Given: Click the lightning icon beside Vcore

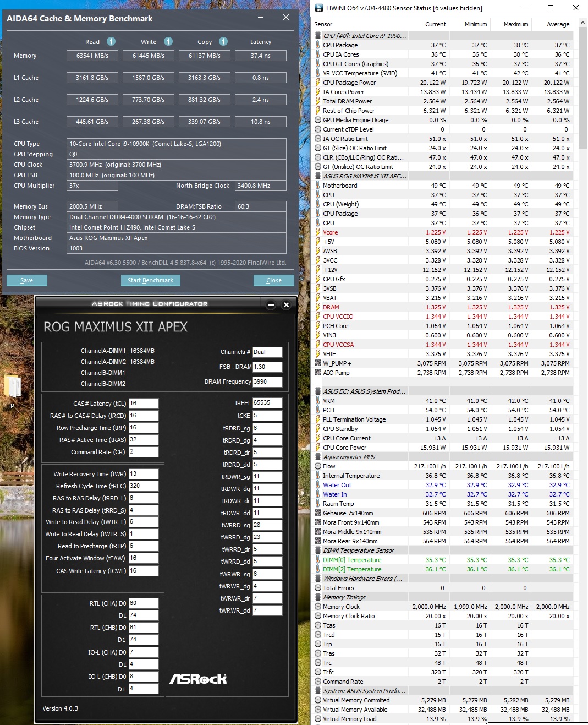Looking at the screenshot, I should (x=318, y=232).
